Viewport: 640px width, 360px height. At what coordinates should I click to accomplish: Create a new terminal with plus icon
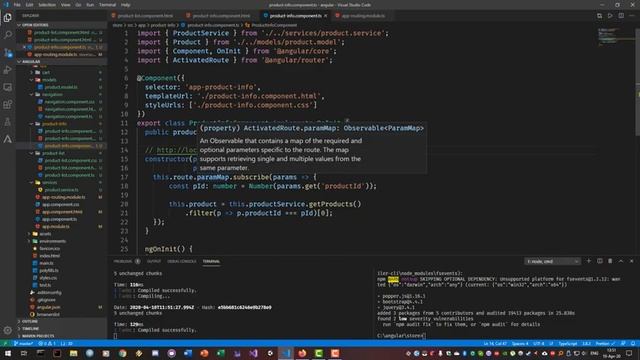(x=589, y=261)
